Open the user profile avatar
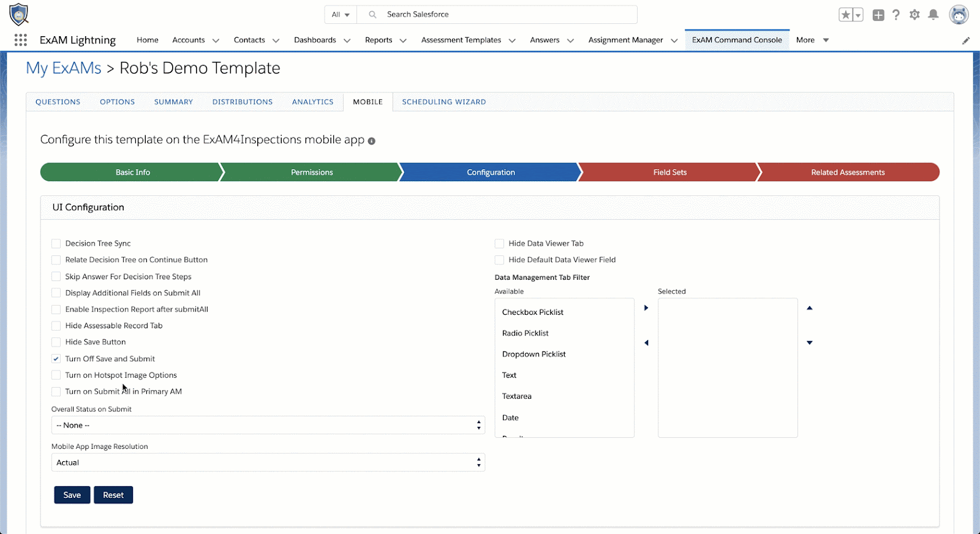This screenshot has width=980, height=534. (x=959, y=15)
